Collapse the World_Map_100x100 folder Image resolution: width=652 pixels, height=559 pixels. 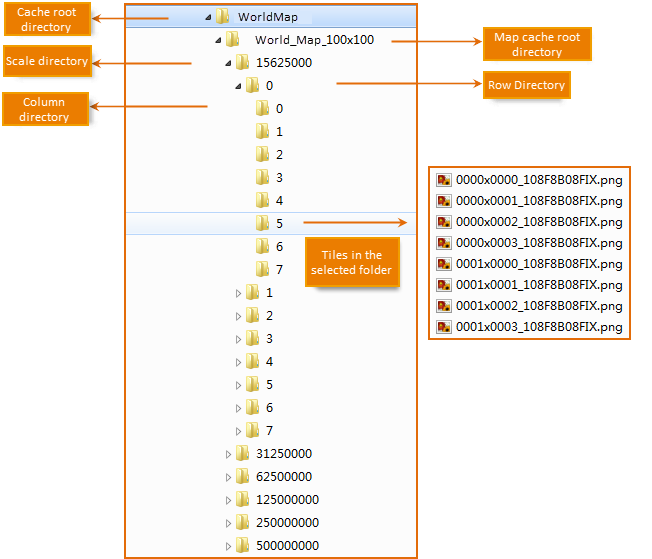pyautogui.click(x=217, y=40)
